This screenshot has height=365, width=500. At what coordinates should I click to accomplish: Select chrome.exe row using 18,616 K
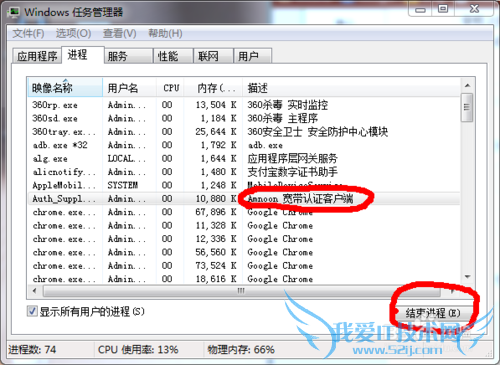tap(244, 279)
